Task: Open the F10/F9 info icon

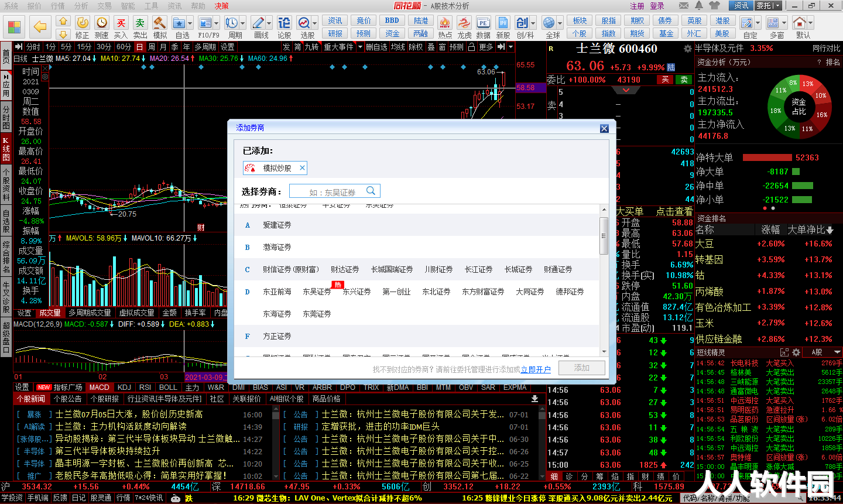Action: (205, 23)
